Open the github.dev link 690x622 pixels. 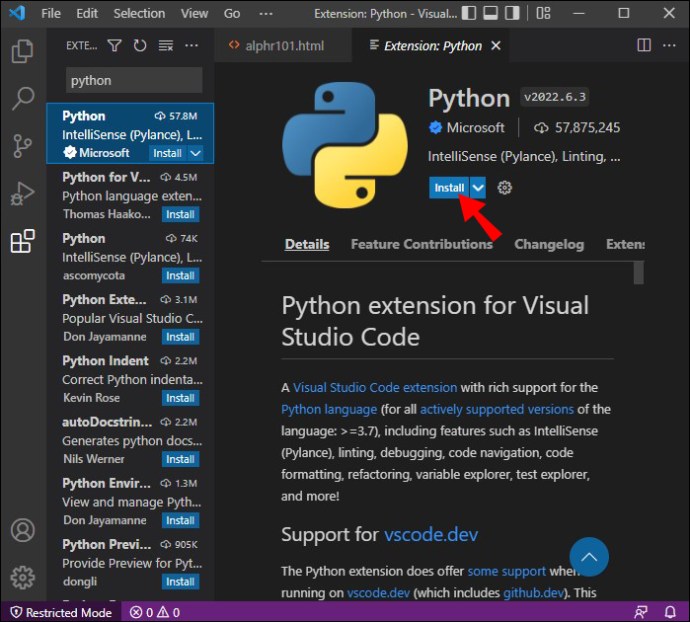click(x=533, y=593)
